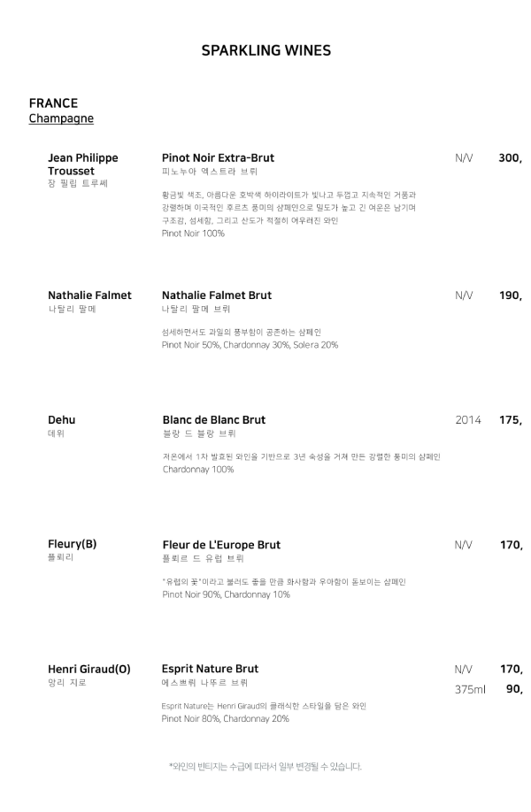
Task: Open the underlined Champagne link
Action: 61,119
